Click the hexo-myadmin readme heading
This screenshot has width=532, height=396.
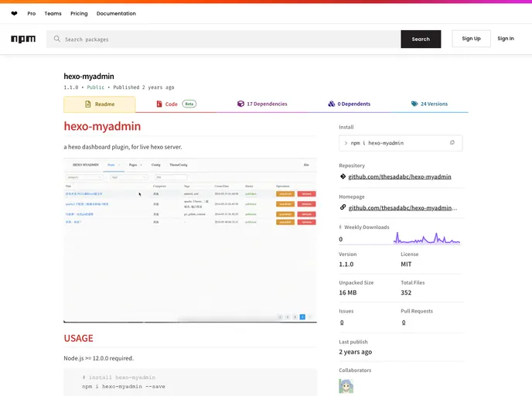(102, 126)
